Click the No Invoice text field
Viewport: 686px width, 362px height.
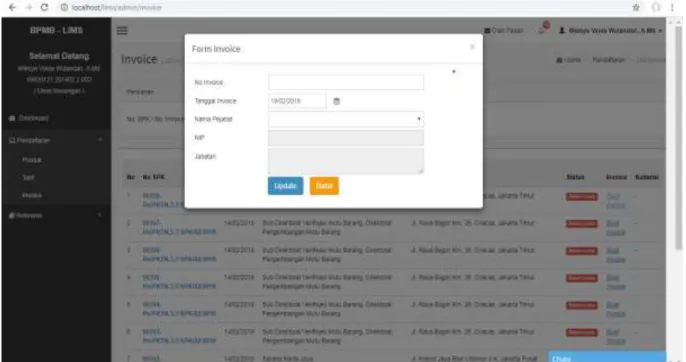coord(346,82)
